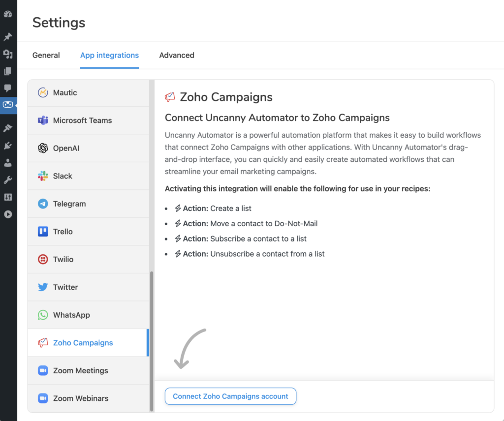The width and height of the screenshot is (504, 421).
Task: Open the Users icon in sidebar
Action: [x=8, y=163]
